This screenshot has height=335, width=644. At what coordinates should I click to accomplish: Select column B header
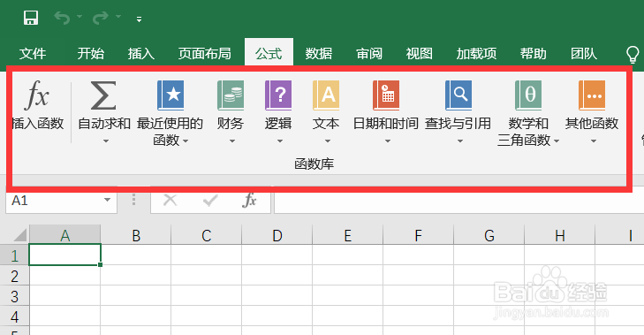(136, 235)
